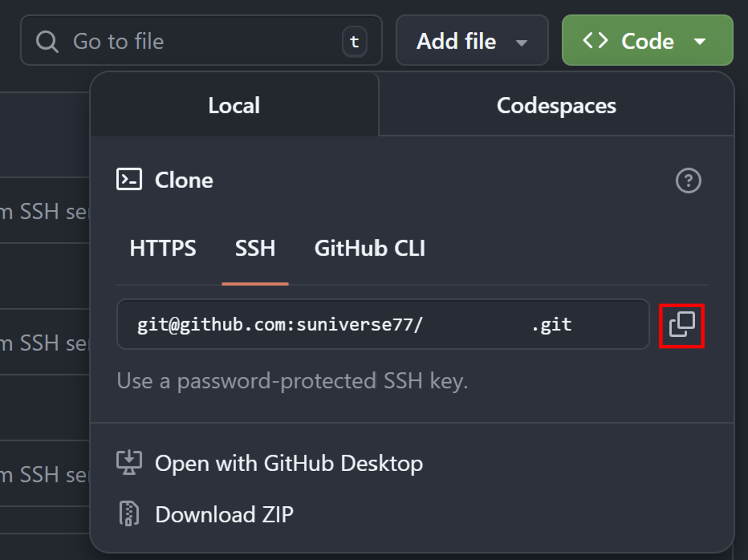Click the ZIP archive file icon
Viewport: 748px width, 560px height.
point(129,514)
